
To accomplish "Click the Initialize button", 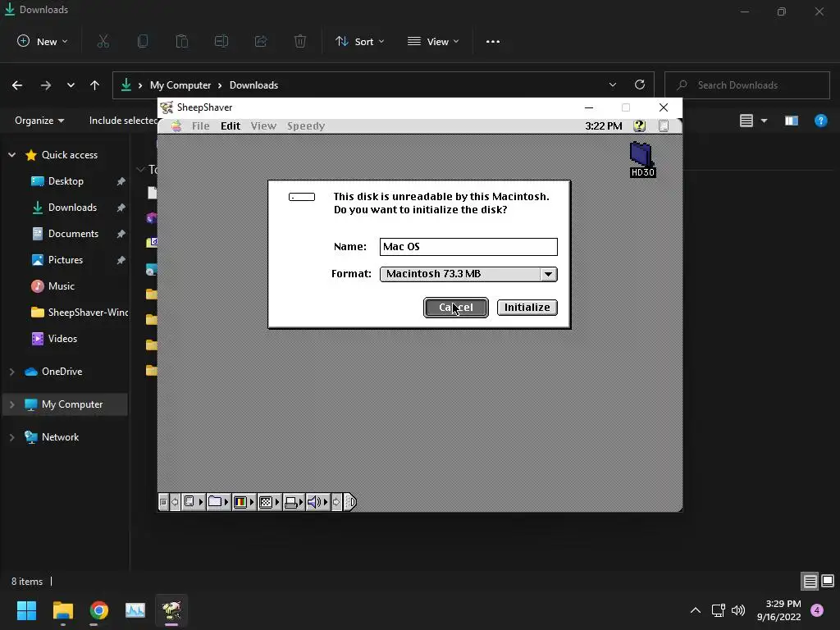I will click(527, 308).
